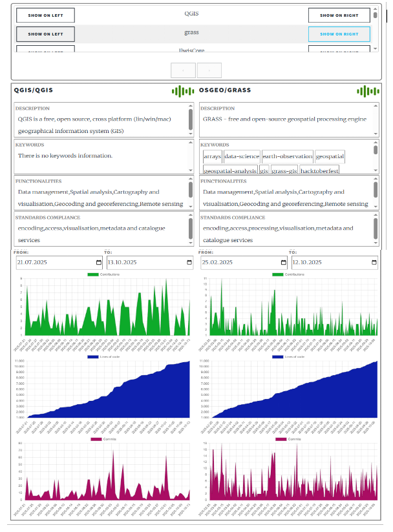This screenshot has width=393, height=532.
Task: Show grass on the right panel
Action: point(339,34)
